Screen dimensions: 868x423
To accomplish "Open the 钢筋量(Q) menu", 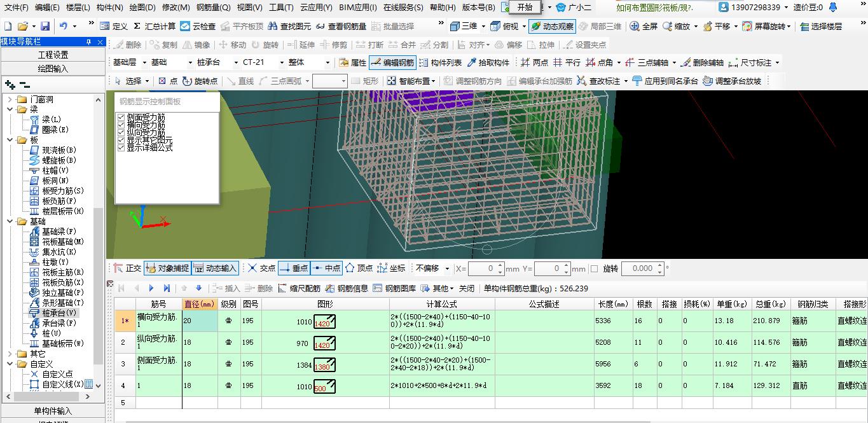I will (x=213, y=8).
